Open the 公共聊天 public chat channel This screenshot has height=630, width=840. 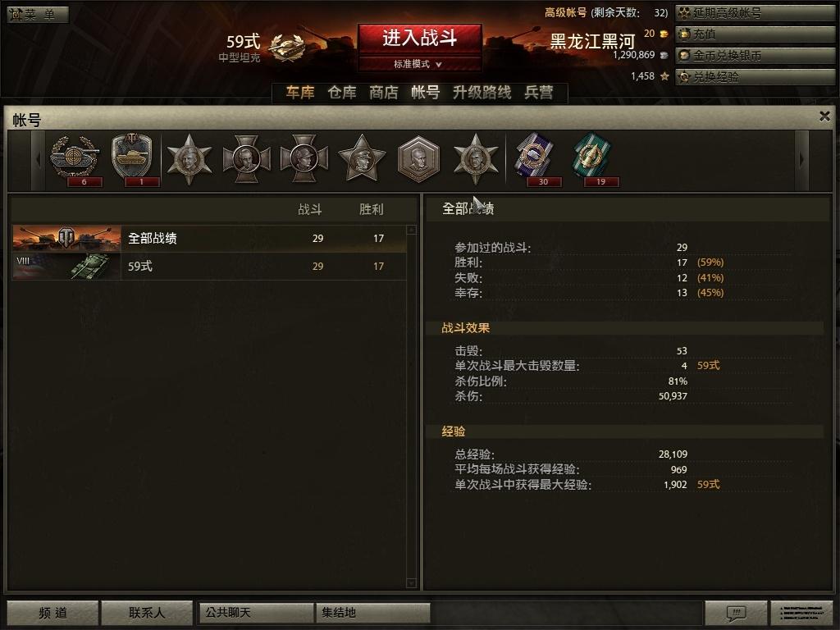pos(256,612)
